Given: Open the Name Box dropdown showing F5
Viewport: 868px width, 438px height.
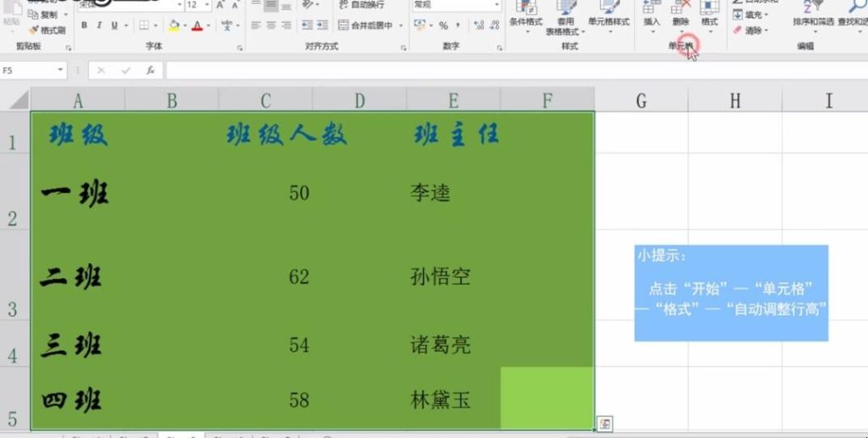Looking at the screenshot, I should [61, 70].
